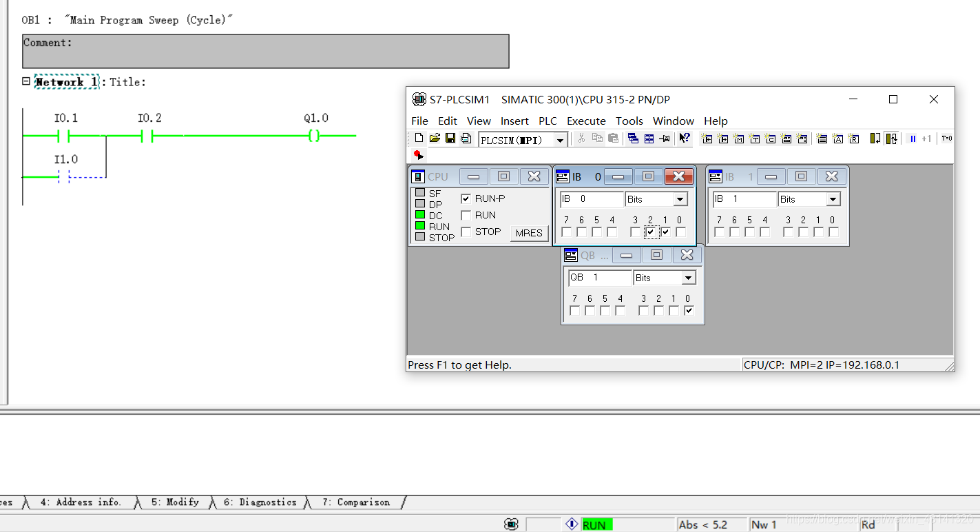
Task: Show the CPU Accumulators subwindow
Action: point(837,139)
